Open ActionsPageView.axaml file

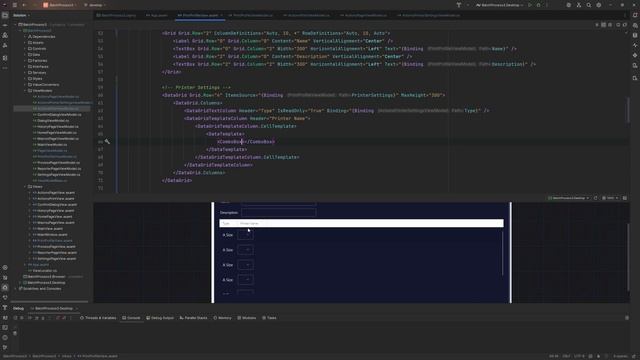(54, 193)
